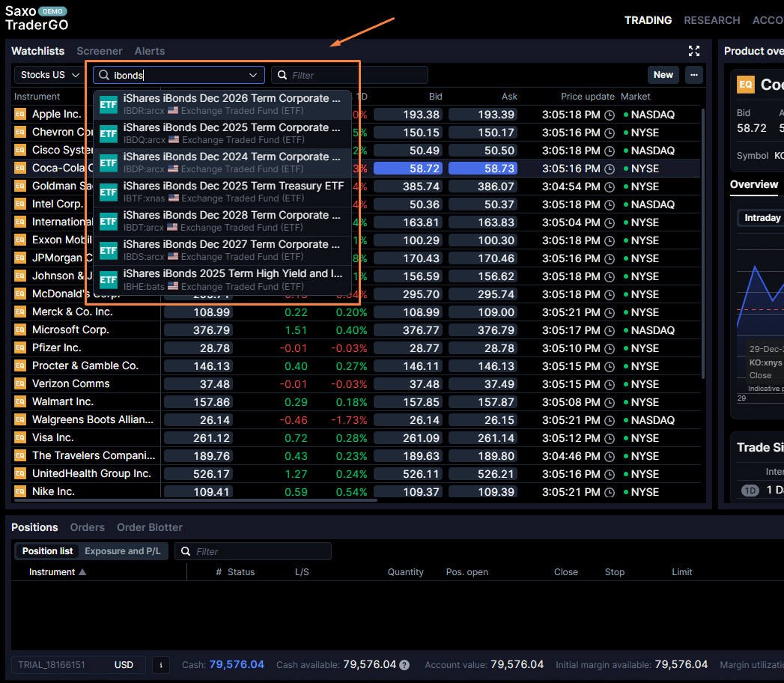
Task: Click the Status column header in Positions
Action: pos(241,572)
